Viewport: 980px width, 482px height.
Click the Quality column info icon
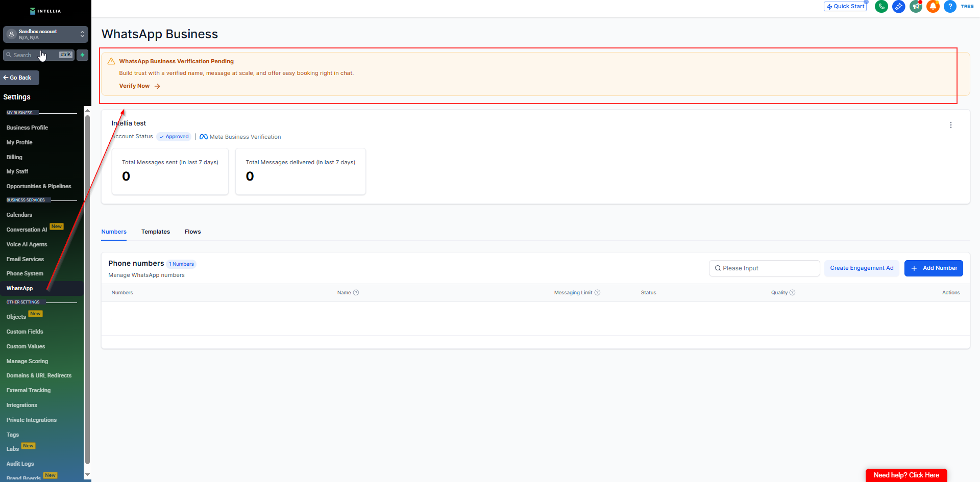pyautogui.click(x=793, y=293)
